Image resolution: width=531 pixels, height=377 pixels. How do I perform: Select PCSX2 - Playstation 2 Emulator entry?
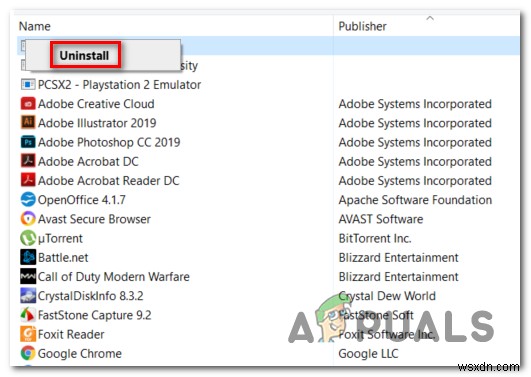tap(119, 85)
